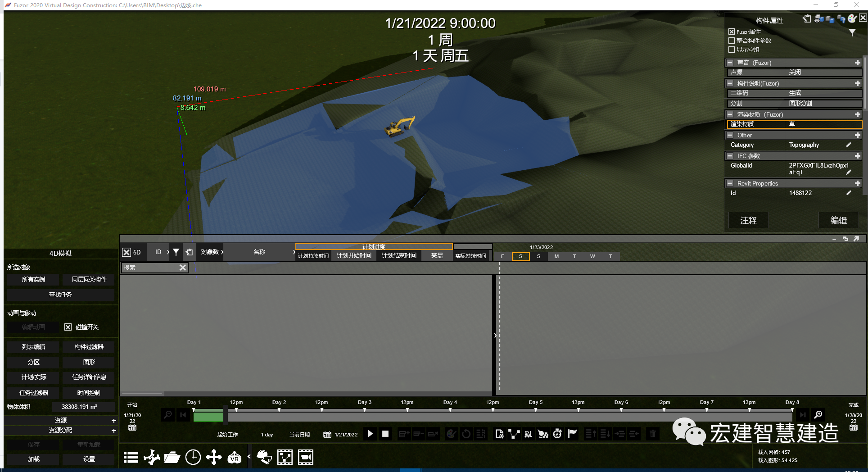Toggle the 碰撞开关 checkbox
868x472 pixels.
[x=68, y=327]
